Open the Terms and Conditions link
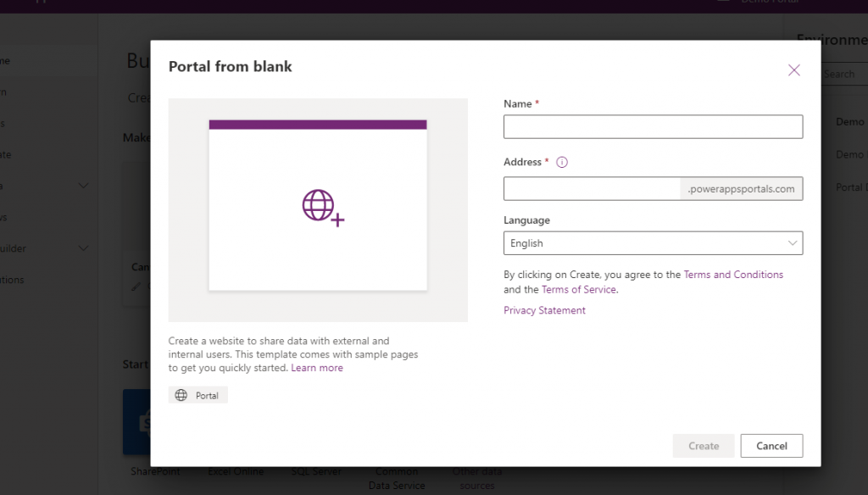The width and height of the screenshot is (868, 495). pos(733,275)
